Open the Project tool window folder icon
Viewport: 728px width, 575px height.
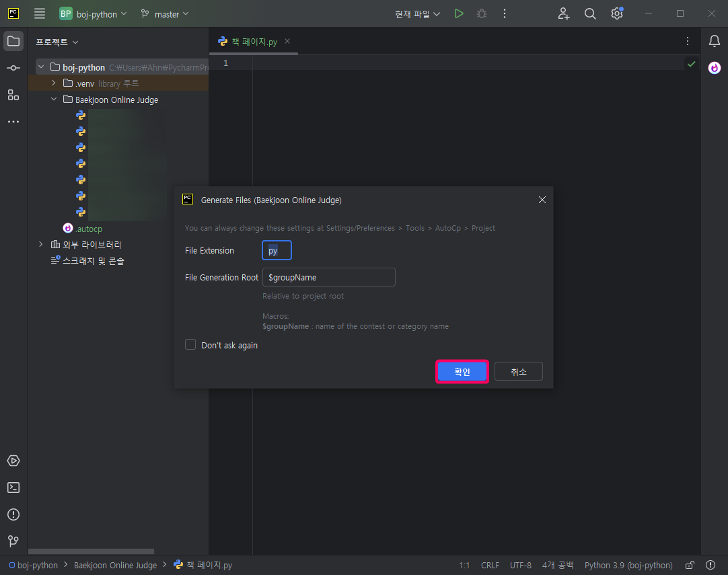pos(13,41)
